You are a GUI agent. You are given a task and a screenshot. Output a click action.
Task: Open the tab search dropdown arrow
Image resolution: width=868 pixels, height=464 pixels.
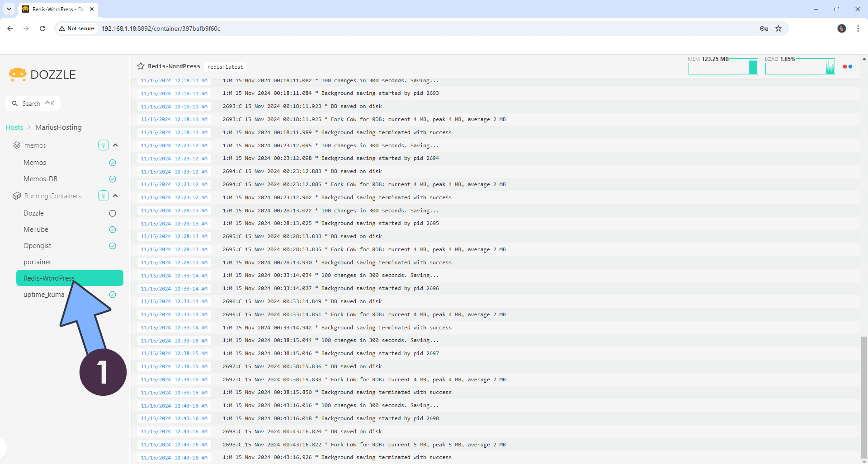[9, 9]
